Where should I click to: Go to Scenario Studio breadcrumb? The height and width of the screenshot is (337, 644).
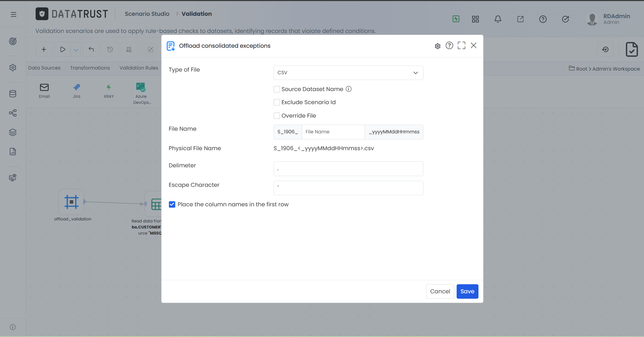pyautogui.click(x=147, y=14)
